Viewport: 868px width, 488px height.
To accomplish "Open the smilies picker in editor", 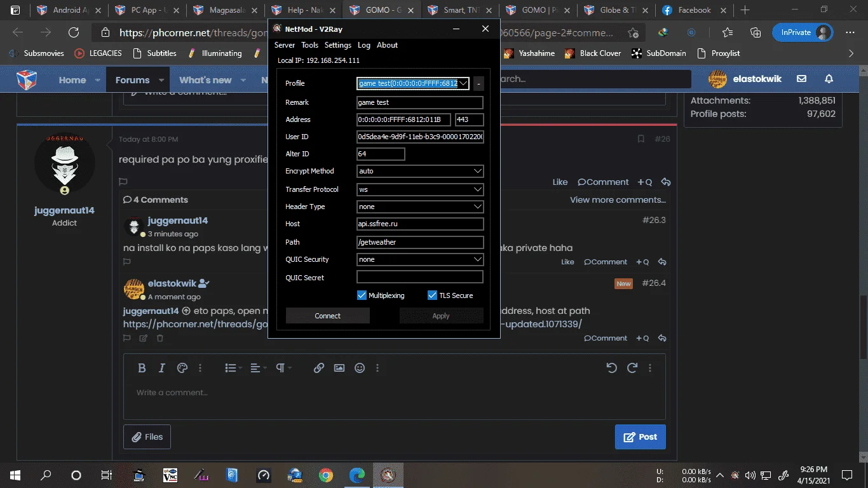I will pos(360,368).
